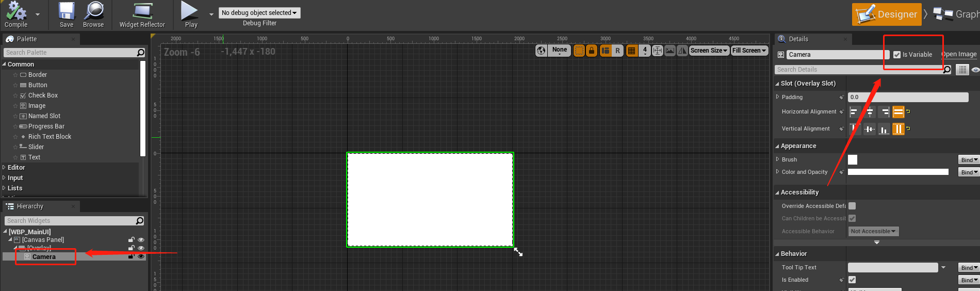The height and width of the screenshot is (291, 980).
Task: Select Progress Bar widget in palette
Action: tap(46, 126)
